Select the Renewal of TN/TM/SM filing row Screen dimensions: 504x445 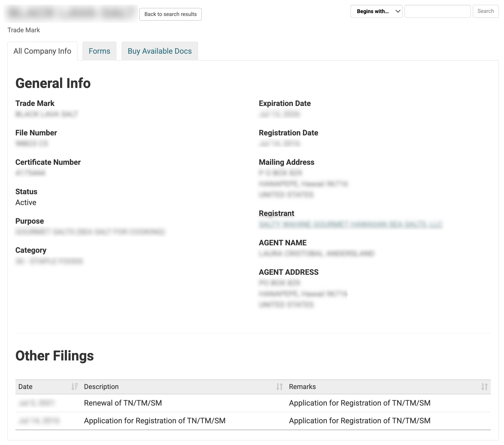(253, 403)
